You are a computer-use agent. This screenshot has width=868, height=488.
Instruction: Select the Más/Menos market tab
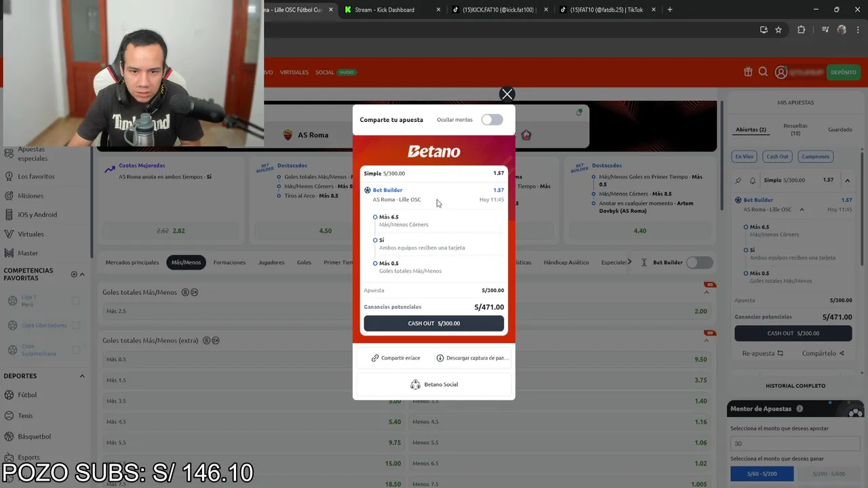[x=186, y=262]
